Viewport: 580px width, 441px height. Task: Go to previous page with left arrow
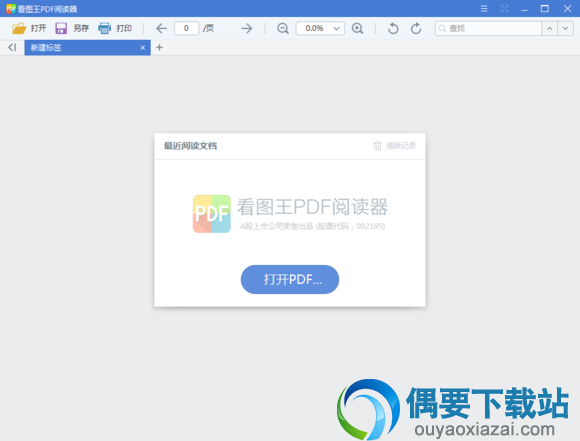(161, 28)
